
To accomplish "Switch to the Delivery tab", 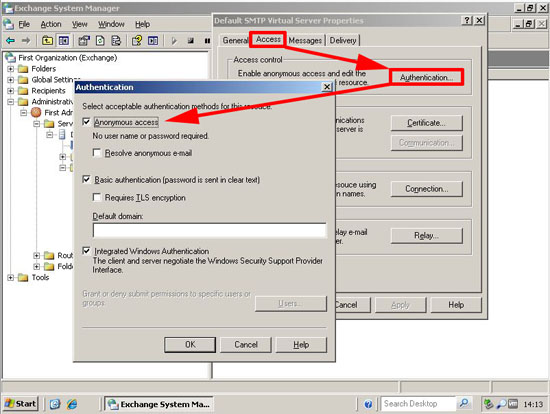I will [x=343, y=40].
